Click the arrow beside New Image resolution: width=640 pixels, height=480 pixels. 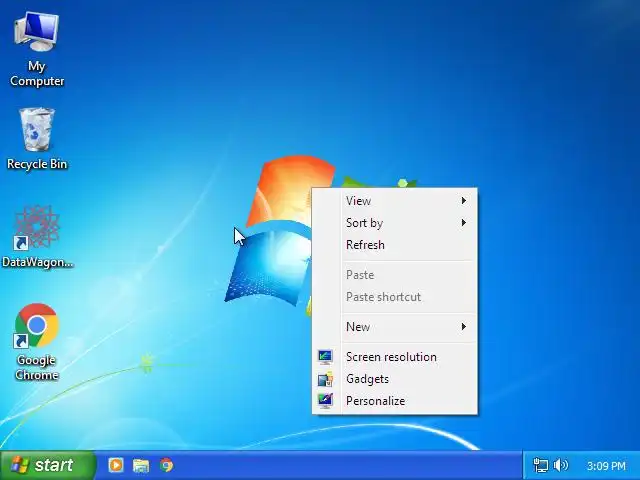[464, 327]
